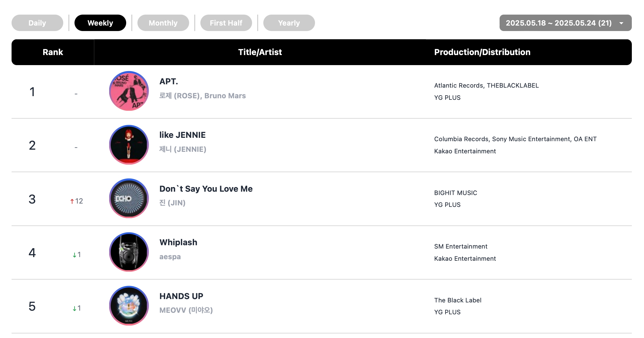Click the ECHO album cover for JIN
This screenshot has width=644, height=338.
129,198
